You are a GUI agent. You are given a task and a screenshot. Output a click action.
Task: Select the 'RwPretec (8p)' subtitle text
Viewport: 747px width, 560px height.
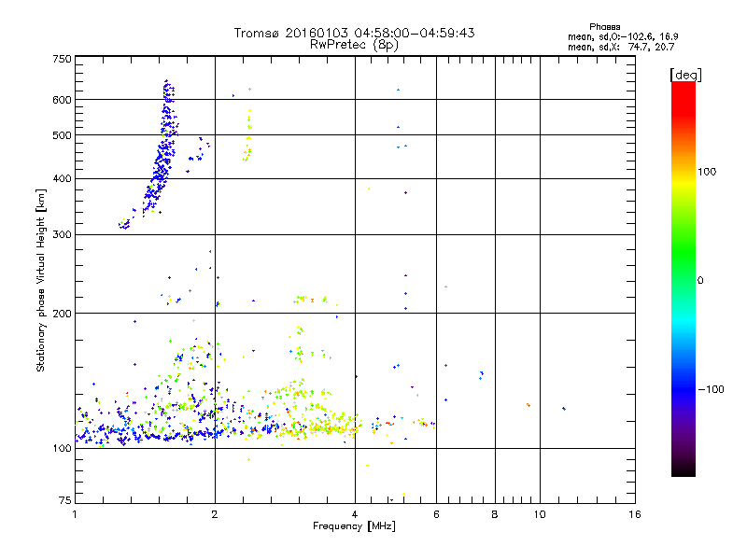[354, 45]
